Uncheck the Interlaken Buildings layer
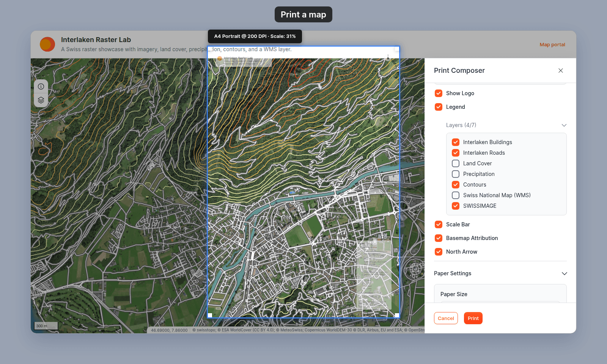This screenshot has width=607, height=364. click(x=456, y=142)
